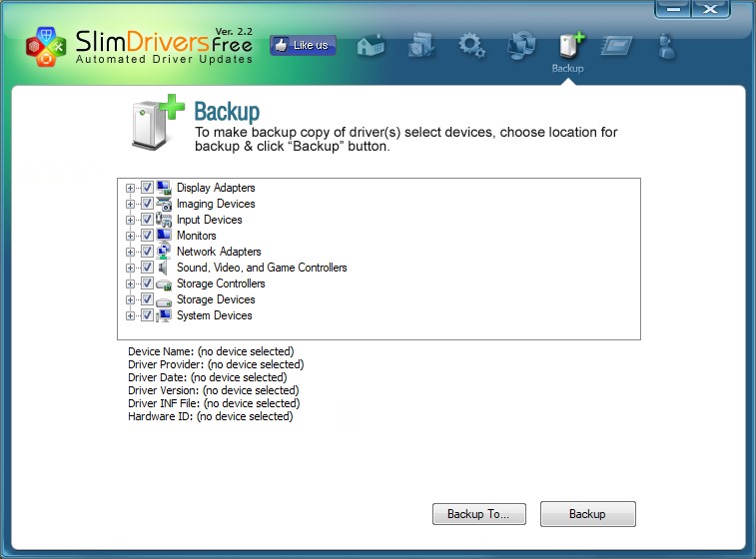Select the Storage Devices label
Image resolution: width=756 pixels, height=559 pixels.
coord(216,299)
